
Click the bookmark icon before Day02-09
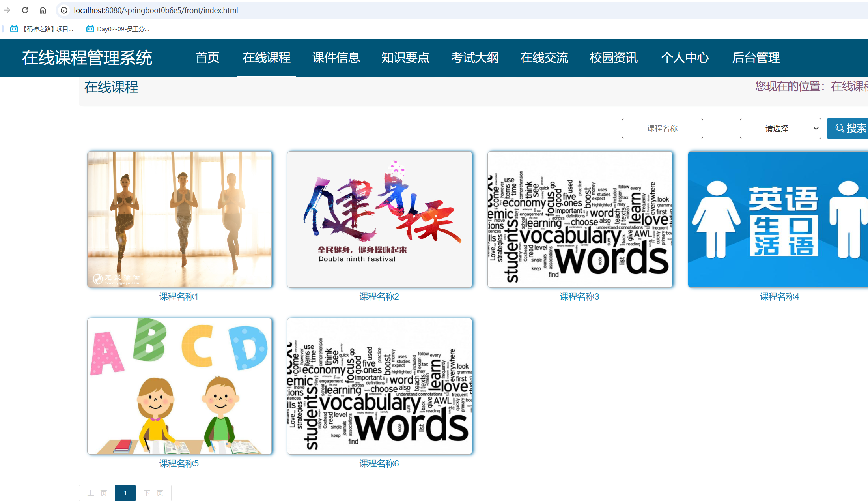point(89,28)
